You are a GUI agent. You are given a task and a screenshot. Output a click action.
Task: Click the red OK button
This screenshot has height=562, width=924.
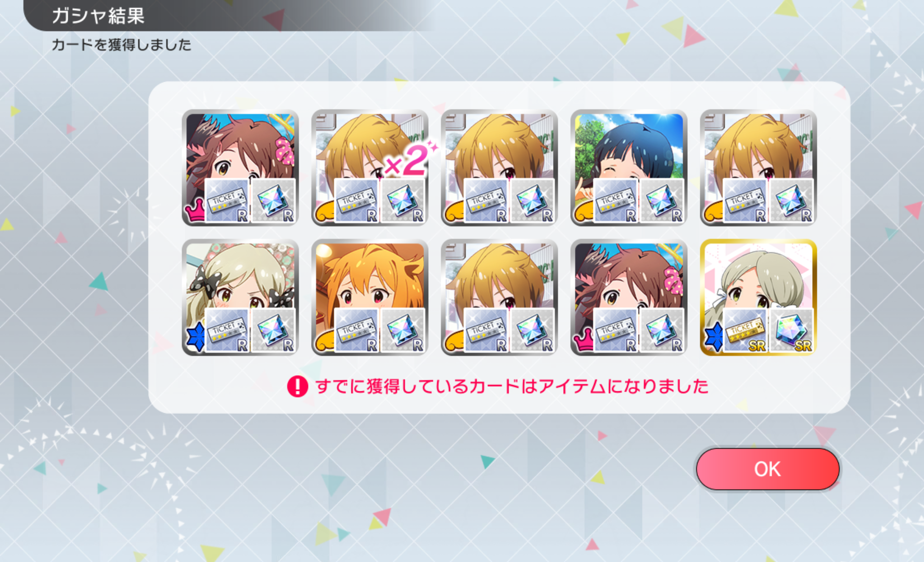tap(767, 469)
